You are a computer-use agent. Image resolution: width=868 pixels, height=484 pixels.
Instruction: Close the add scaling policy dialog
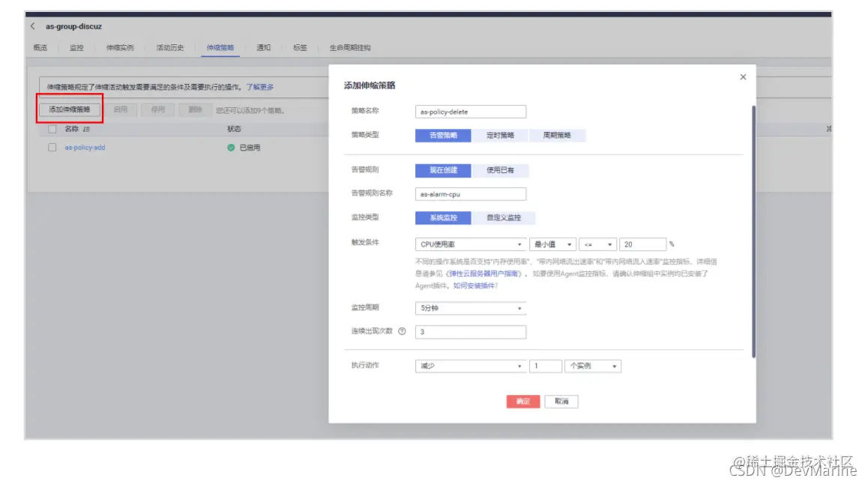point(743,77)
